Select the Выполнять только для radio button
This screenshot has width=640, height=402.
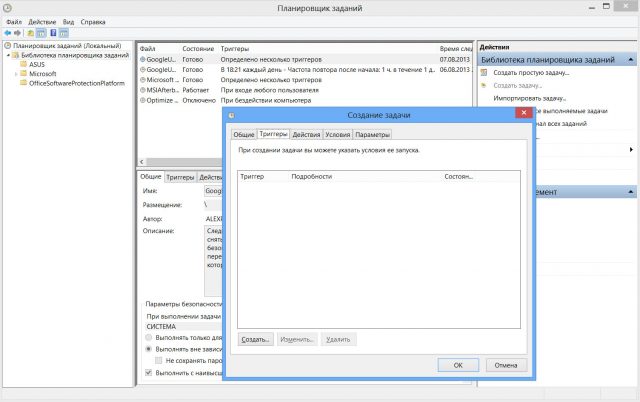coord(149,337)
